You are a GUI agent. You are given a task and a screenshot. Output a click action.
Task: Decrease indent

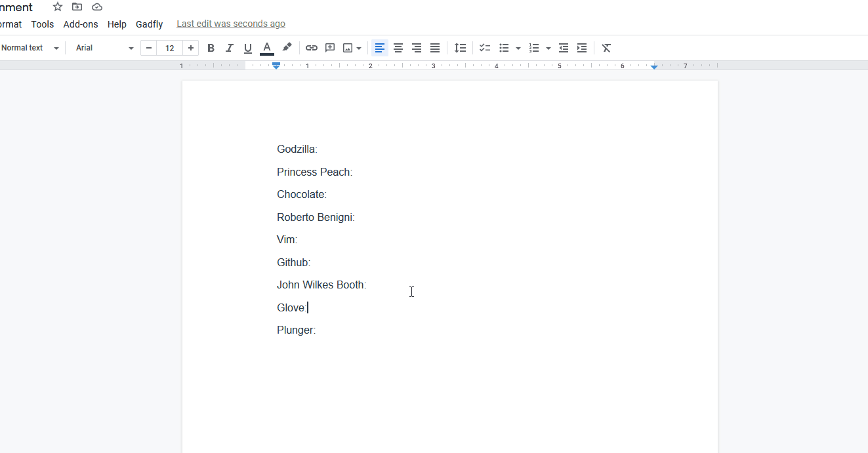coord(563,48)
